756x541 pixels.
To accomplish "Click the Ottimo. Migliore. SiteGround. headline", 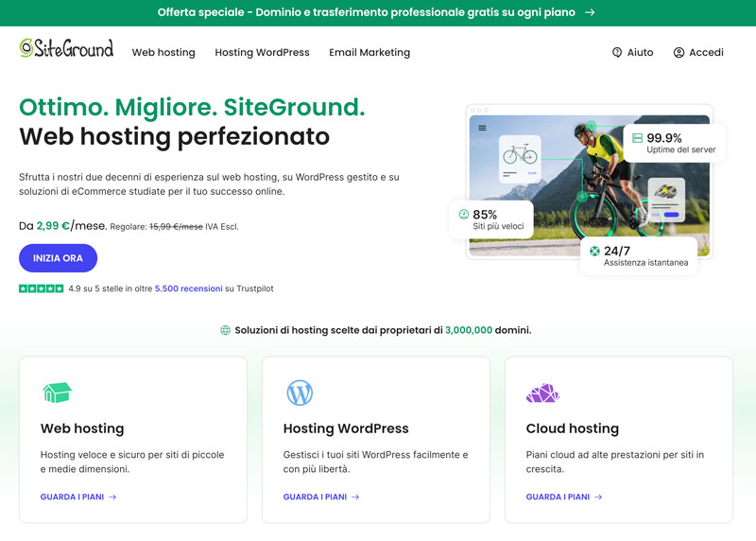I will tap(192, 107).
